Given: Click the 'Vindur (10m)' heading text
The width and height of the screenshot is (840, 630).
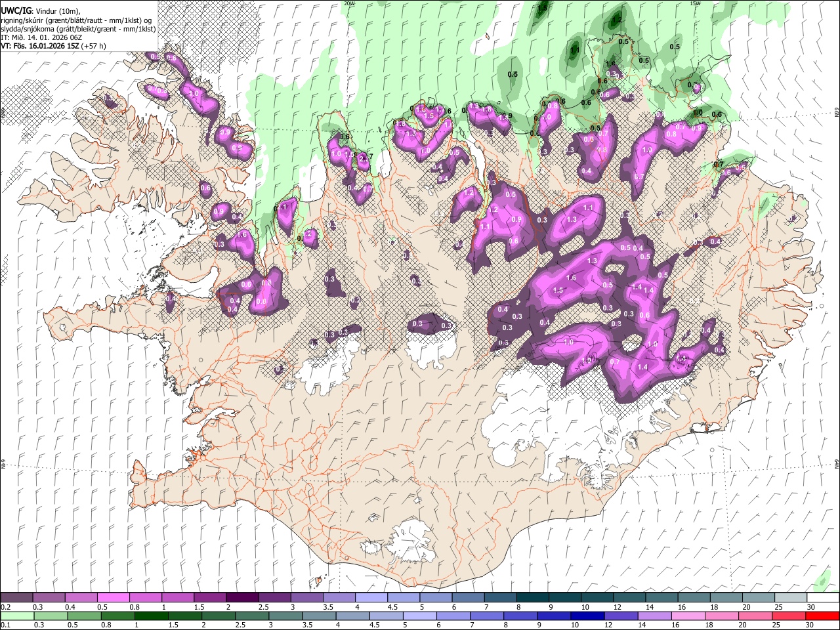Looking at the screenshot, I should coord(58,10).
